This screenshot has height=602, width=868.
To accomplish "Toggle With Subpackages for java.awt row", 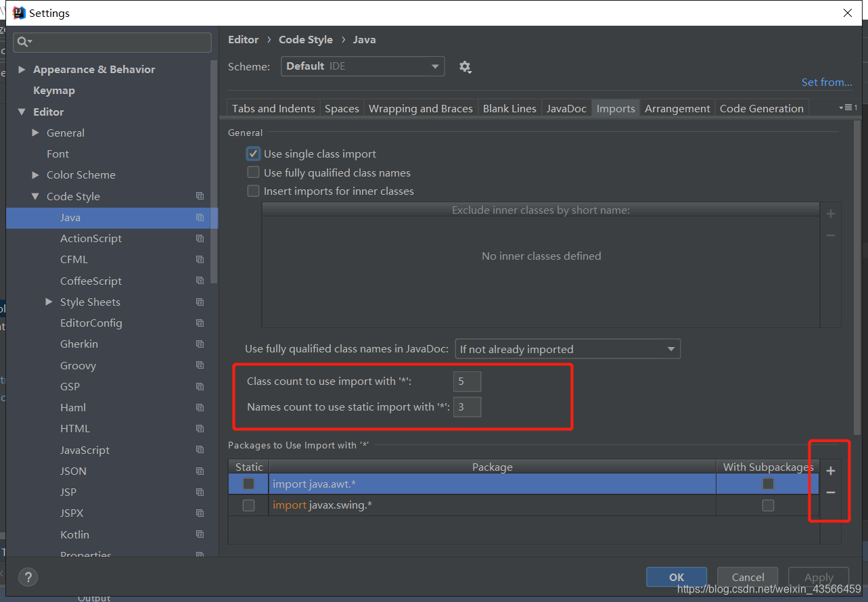I will tap(768, 484).
